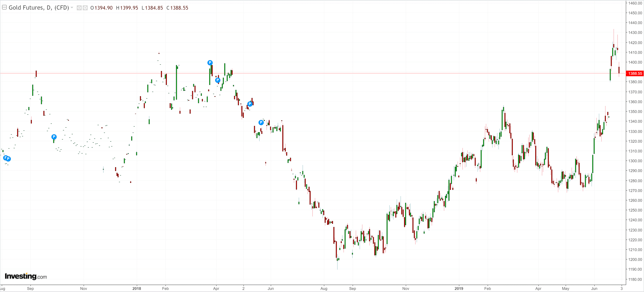Click the close value C 1388.55 readout

[x=177, y=8]
